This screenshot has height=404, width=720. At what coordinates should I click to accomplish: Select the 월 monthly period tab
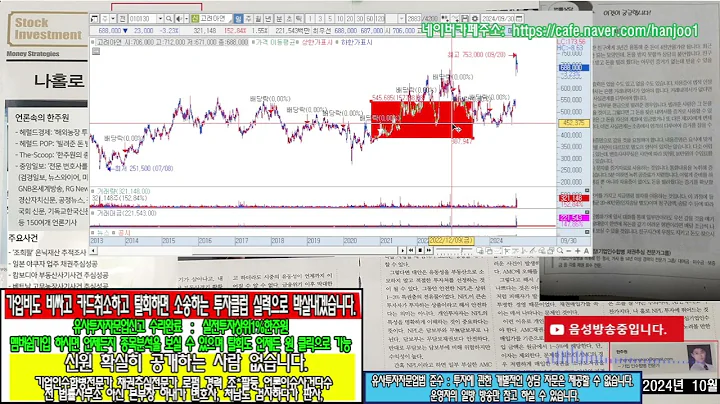click(x=258, y=18)
